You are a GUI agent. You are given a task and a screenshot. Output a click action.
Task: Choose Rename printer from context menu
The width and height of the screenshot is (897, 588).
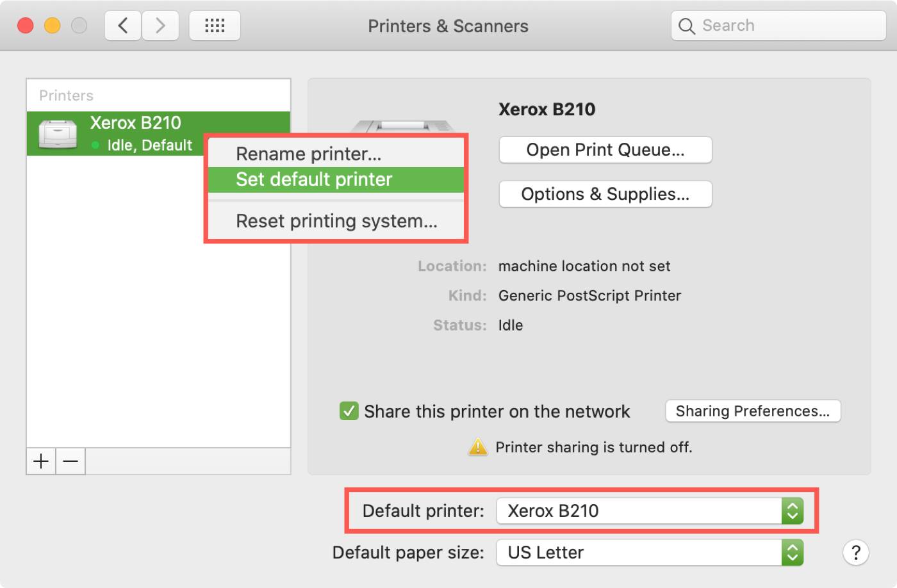[309, 154]
